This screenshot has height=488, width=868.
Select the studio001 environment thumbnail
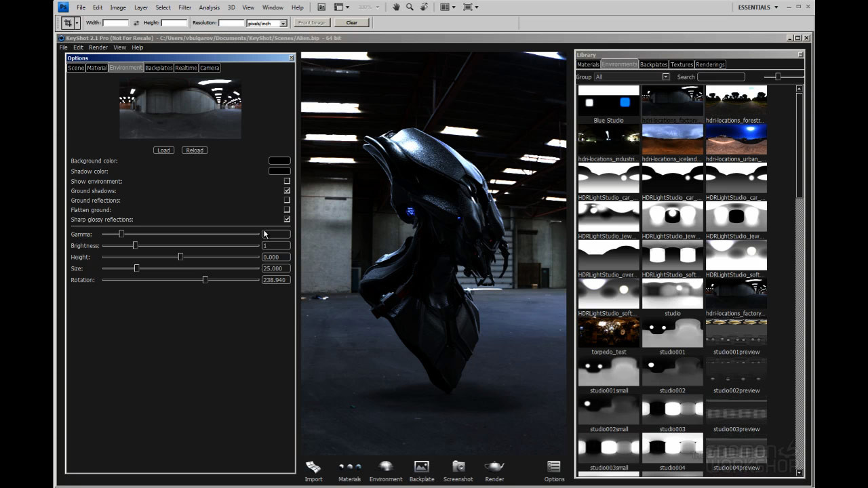[x=672, y=333]
